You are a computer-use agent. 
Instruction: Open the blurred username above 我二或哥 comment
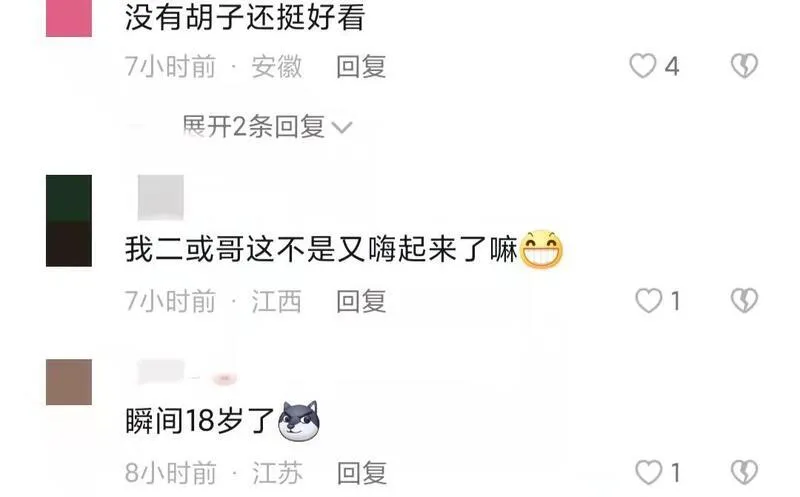click(x=161, y=197)
